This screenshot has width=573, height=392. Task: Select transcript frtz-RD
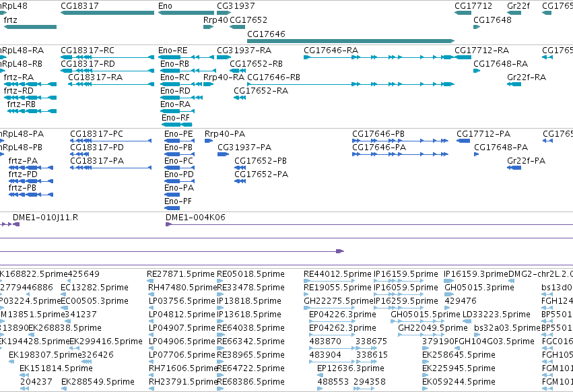pyautogui.click(x=30, y=98)
